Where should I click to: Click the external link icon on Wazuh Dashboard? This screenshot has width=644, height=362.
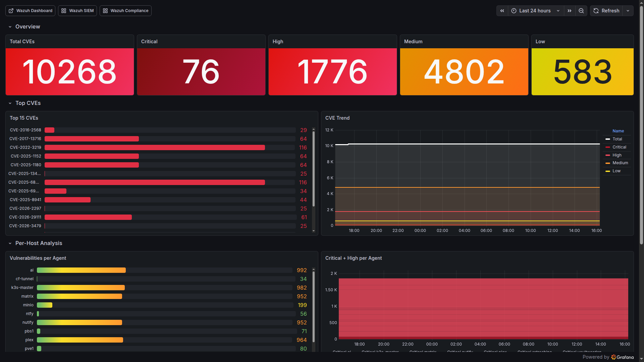pos(11,11)
